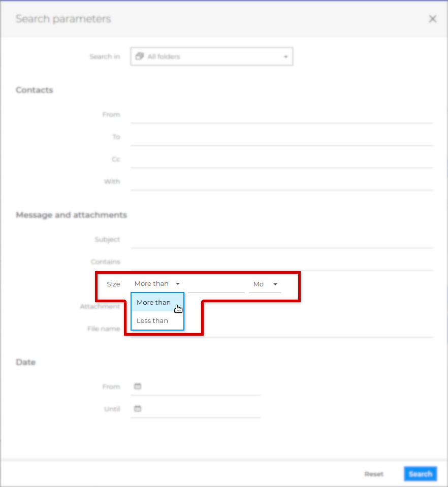Click the Search parameters dialog title
This screenshot has height=487, width=448.
tap(63, 19)
